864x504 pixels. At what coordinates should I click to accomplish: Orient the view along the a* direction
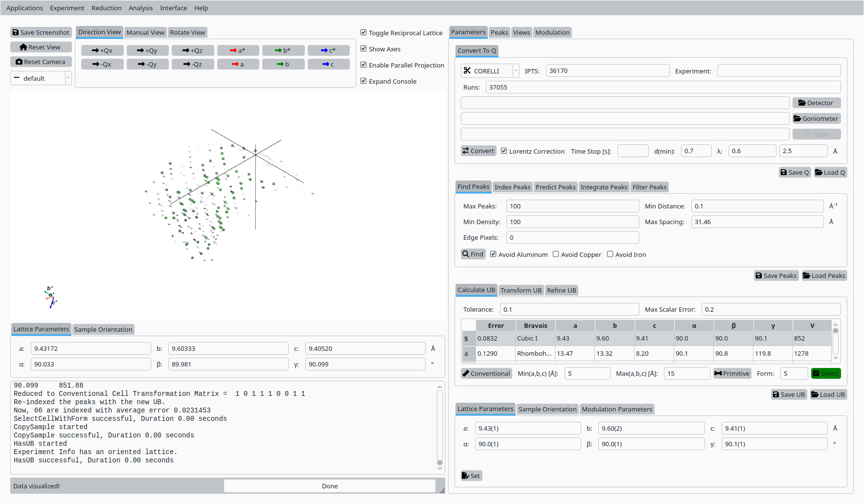pos(238,50)
